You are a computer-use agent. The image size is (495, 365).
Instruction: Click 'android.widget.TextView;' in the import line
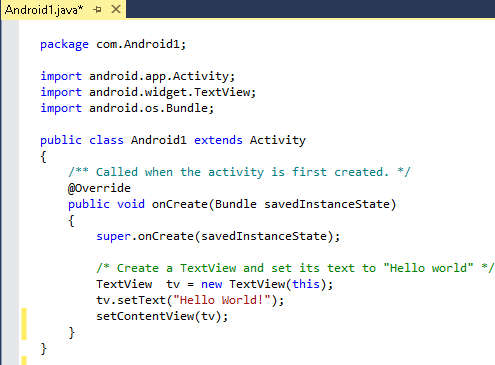172,92
